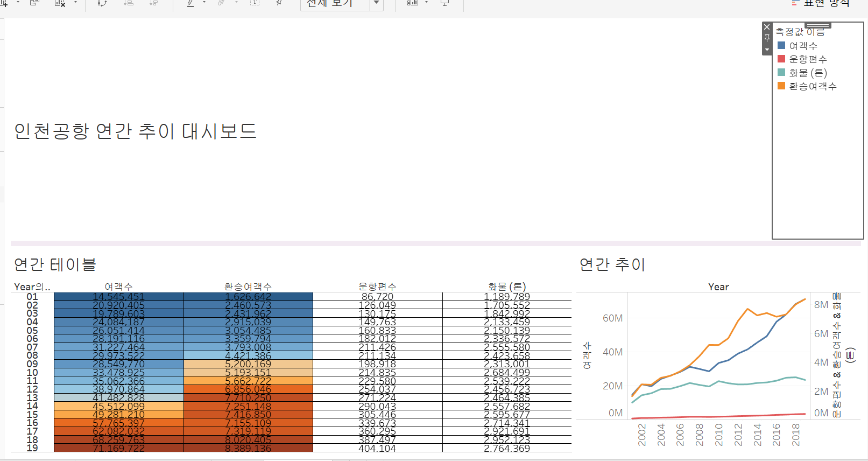Viewport: 868px width, 461px height.
Task: Click the teal 화물 (톤) legend swatch
Action: pos(781,72)
